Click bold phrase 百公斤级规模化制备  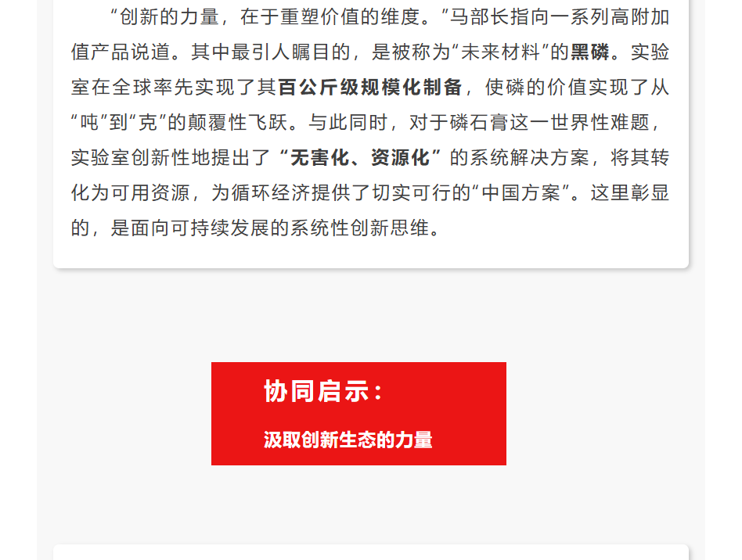370,88
